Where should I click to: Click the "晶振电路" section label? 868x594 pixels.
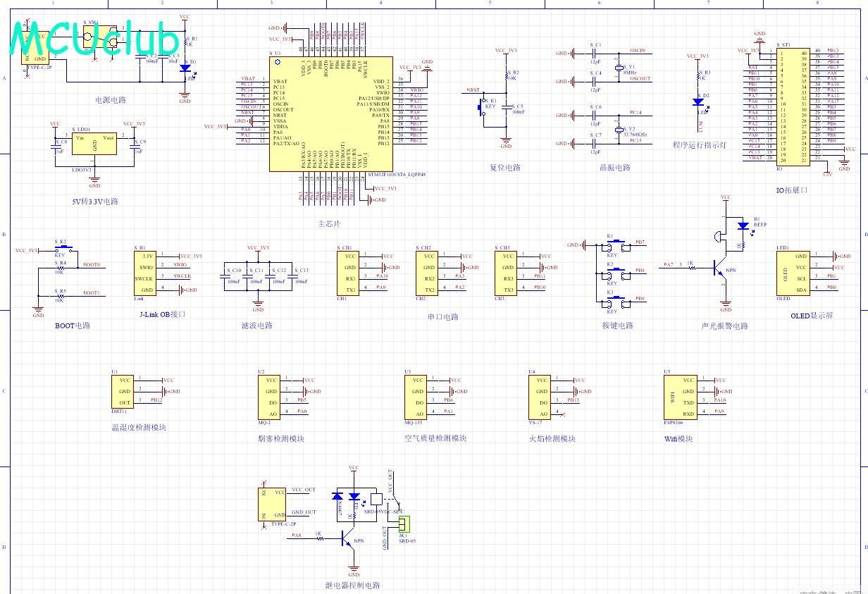coord(614,168)
